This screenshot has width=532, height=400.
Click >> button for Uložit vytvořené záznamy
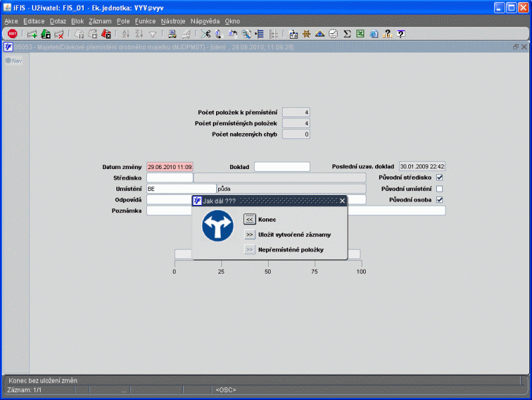click(249, 235)
